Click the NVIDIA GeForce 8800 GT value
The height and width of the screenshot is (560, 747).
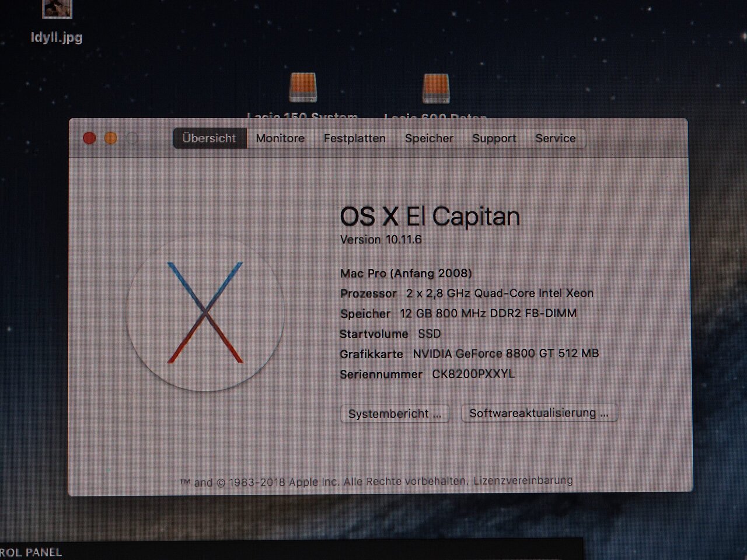pos(506,353)
